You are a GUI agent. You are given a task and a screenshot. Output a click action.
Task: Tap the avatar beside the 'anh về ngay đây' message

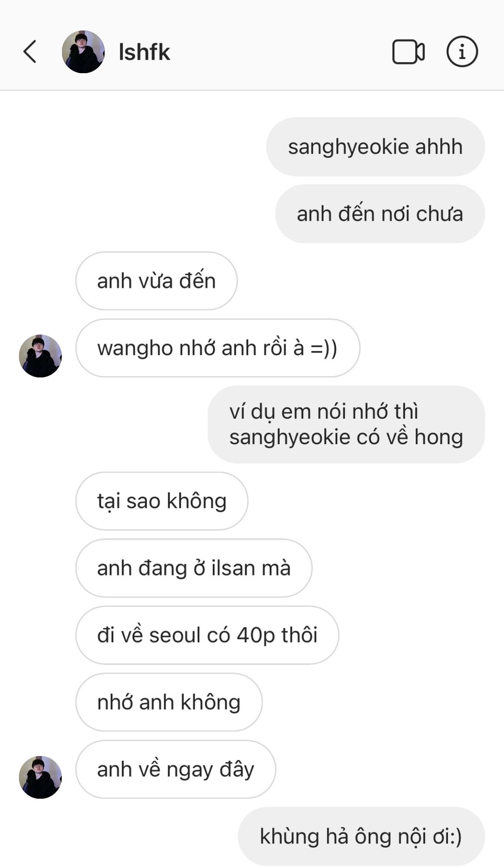click(x=40, y=777)
